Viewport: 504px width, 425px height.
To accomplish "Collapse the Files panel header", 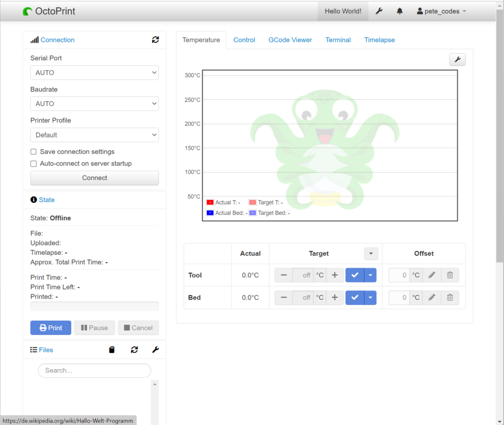I will [46, 350].
